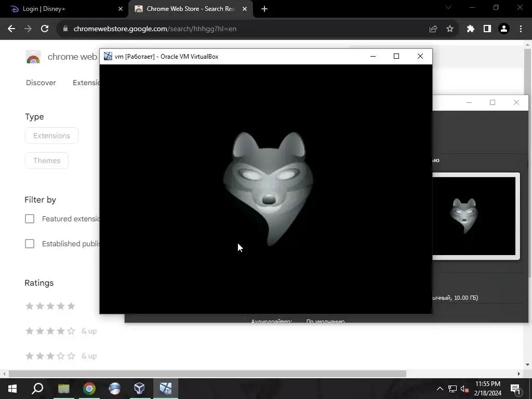532x399 pixels.
Task: Click the site lock icon in address bar
Action: (65, 29)
